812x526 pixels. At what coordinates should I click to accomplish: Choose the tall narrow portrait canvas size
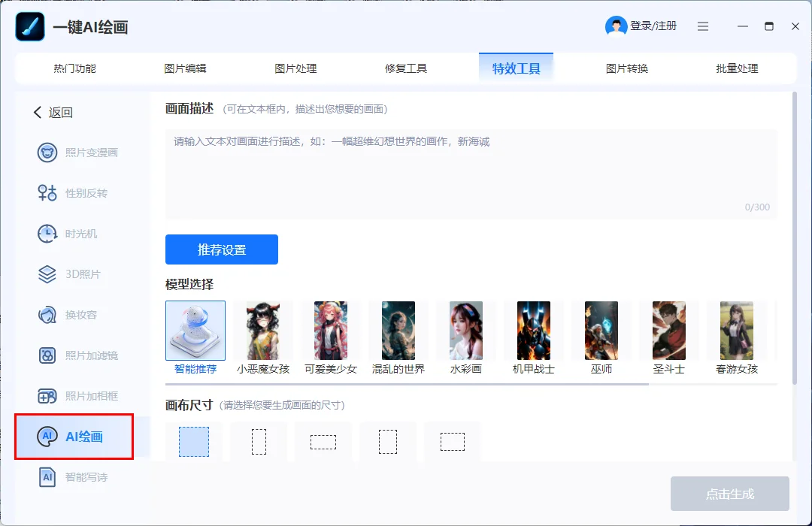pyautogui.click(x=259, y=442)
